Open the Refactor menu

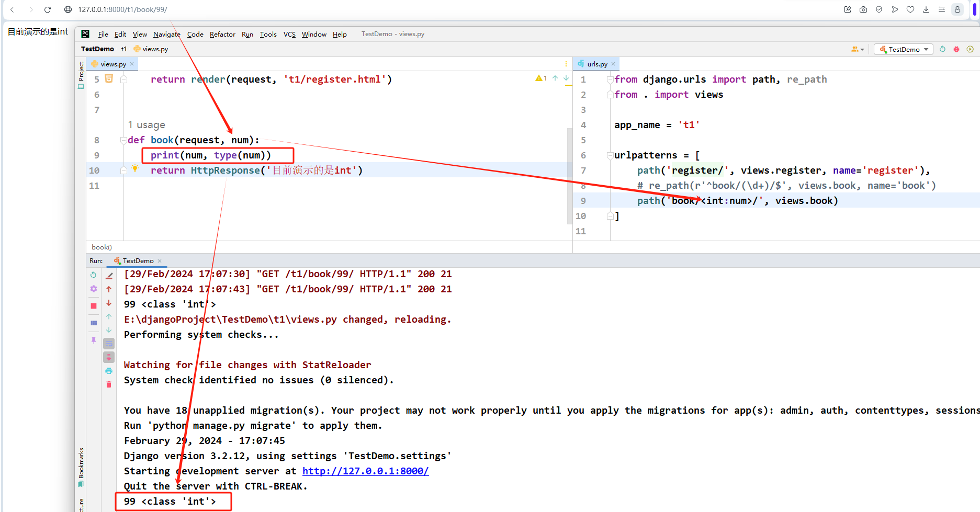(x=222, y=34)
